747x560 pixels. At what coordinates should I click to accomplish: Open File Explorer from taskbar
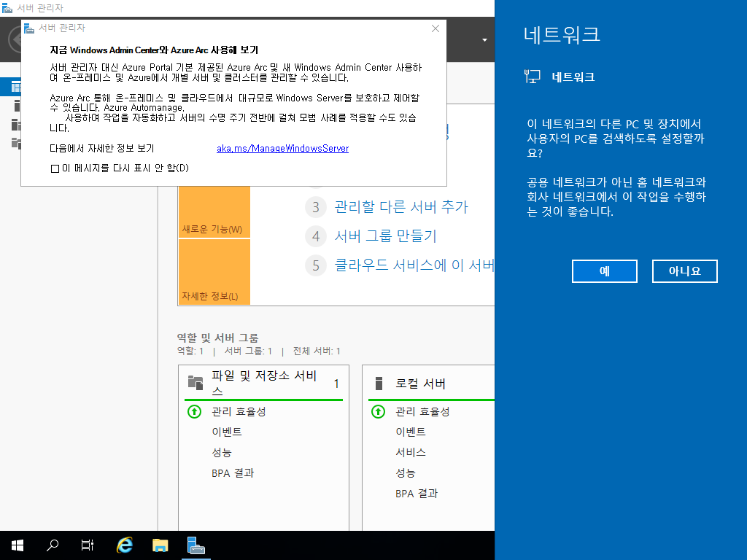click(x=160, y=545)
